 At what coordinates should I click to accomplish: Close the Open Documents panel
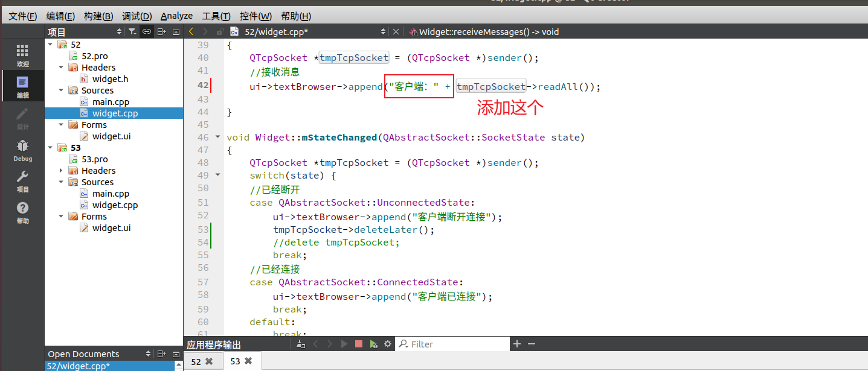click(176, 354)
